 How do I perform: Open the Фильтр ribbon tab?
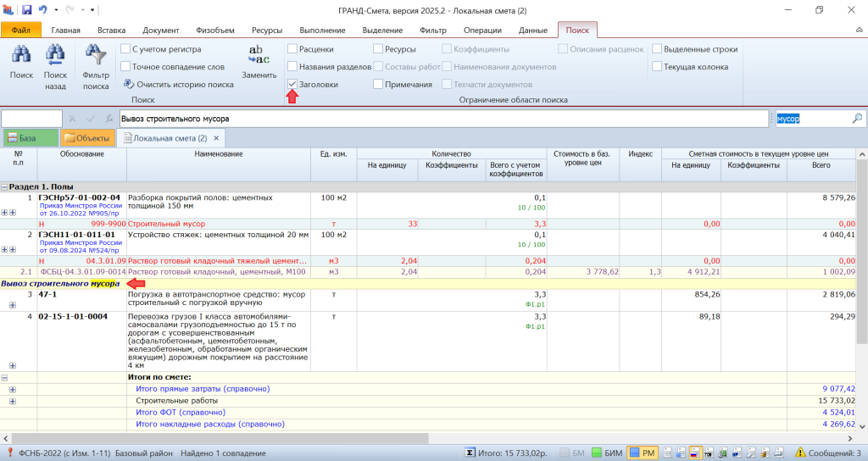pyautogui.click(x=432, y=31)
